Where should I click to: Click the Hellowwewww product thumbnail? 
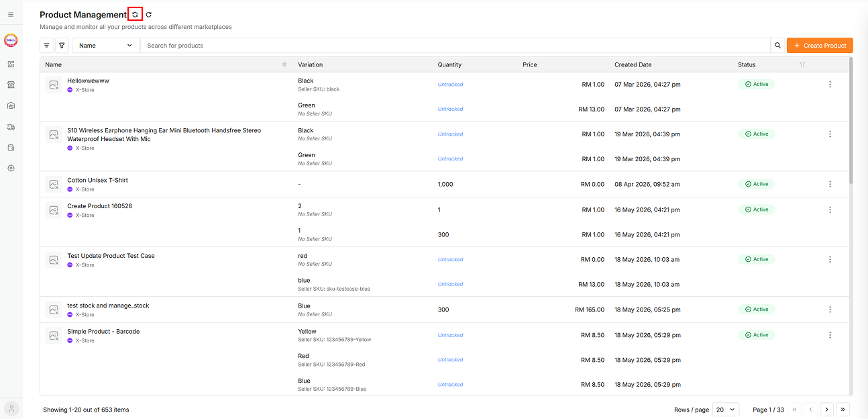click(54, 85)
